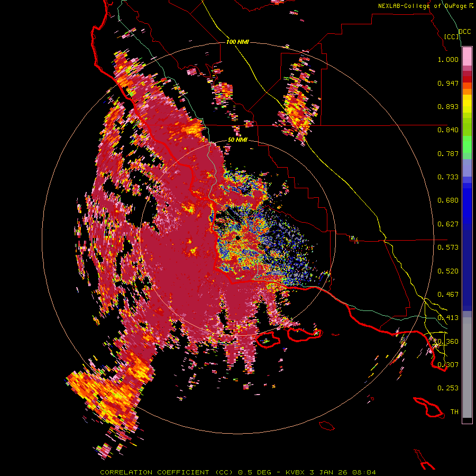This screenshot has width=476, height=476.
Task: Click the 0.253 legend value
Action: pos(448,388)
